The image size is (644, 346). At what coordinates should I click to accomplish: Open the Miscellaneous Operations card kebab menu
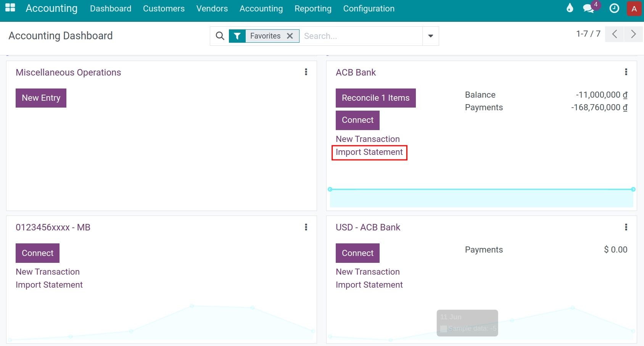306,72
